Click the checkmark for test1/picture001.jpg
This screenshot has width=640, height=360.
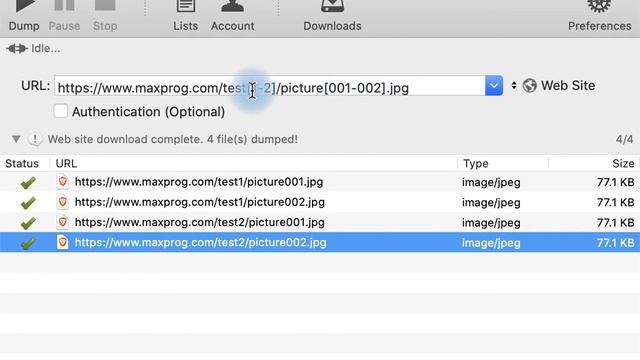pos(28,182)
